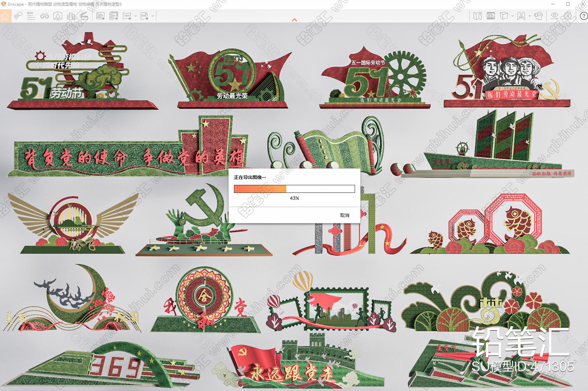588x391 pixels.
Task: Click the 正在导出图像 dialog title text
Action: pos(250,177)
